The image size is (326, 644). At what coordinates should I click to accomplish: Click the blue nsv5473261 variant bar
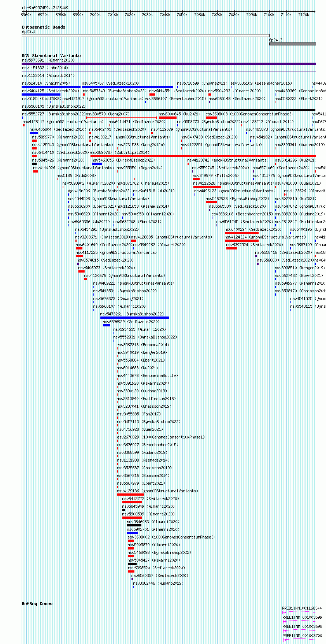point(135,318)
